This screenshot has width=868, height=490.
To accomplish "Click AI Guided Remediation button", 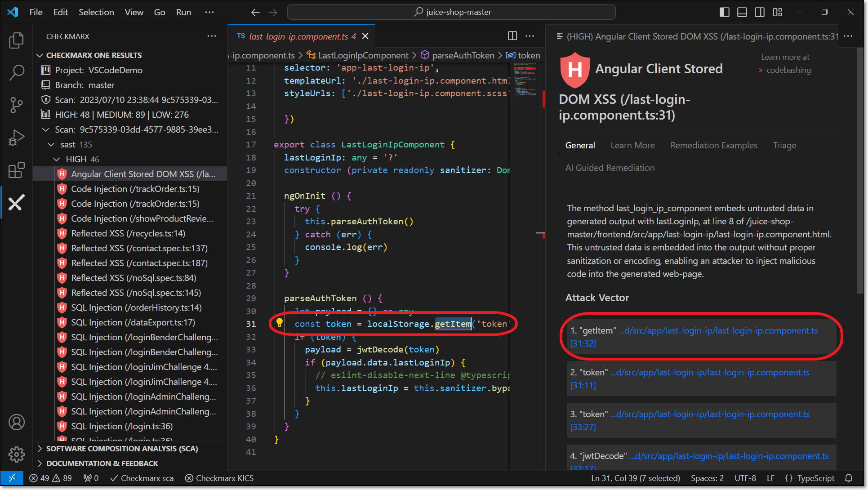I will click(609, 168).
